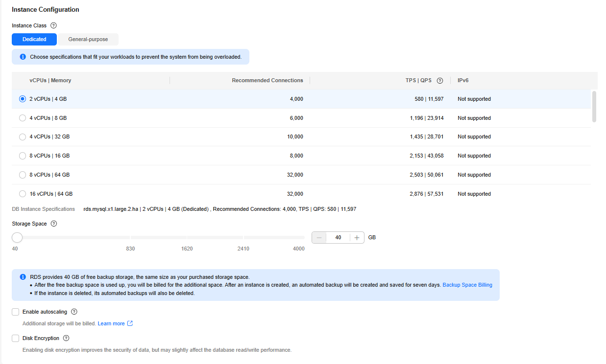
Task: Select the 4 vCPUs | 8 GB option
Action: pos(23,118)
